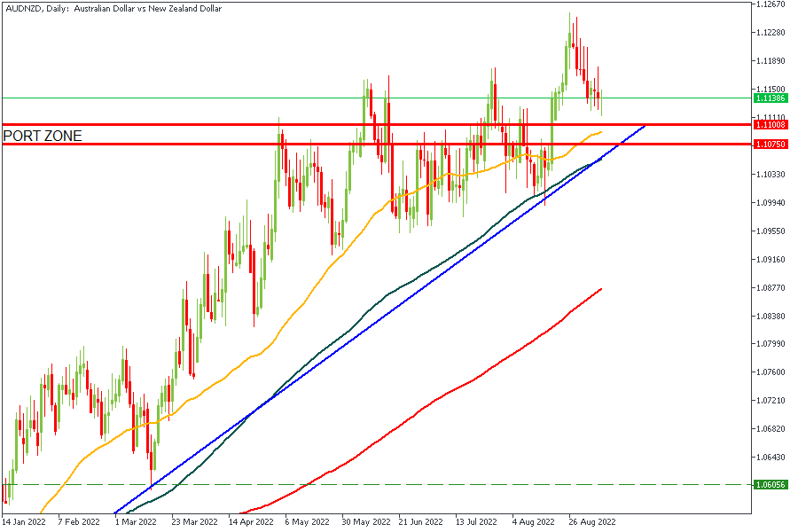Click the AUDNZD Daily chart title
The width and height of the screenshot is (798, 532).
(113, 9)
